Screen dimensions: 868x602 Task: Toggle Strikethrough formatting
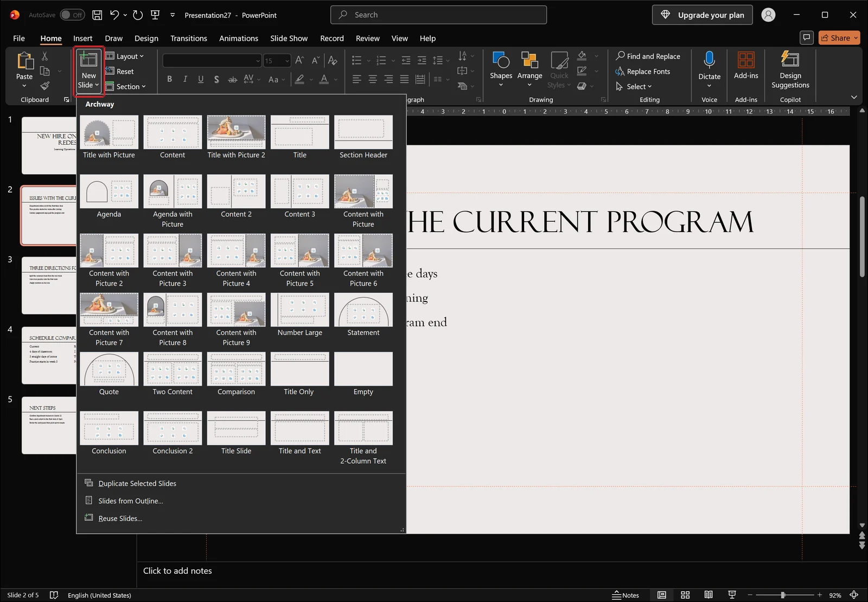coord(232,79)
